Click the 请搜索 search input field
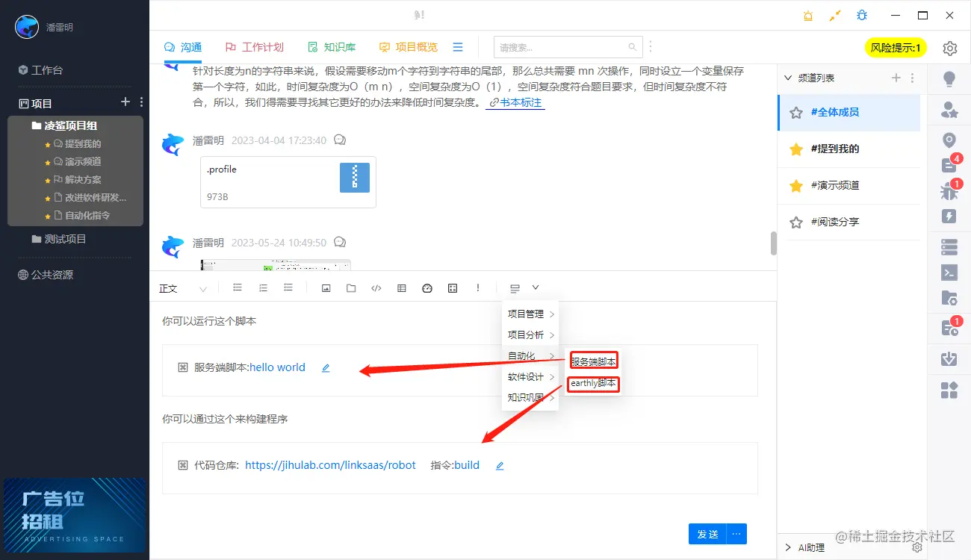This screenshot has height=560, width=971. [x=568, y=47]
